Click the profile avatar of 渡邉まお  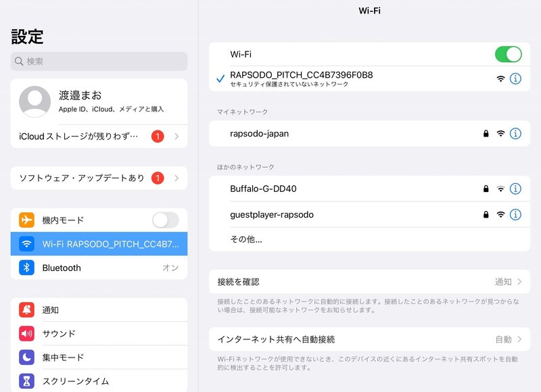pyautogui.click(x=35, y=101)
